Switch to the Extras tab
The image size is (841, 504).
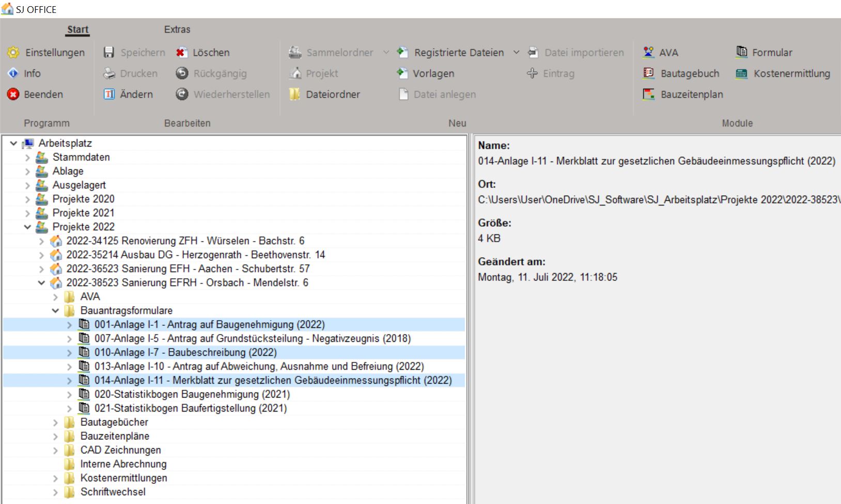click(x=177, y=29)
